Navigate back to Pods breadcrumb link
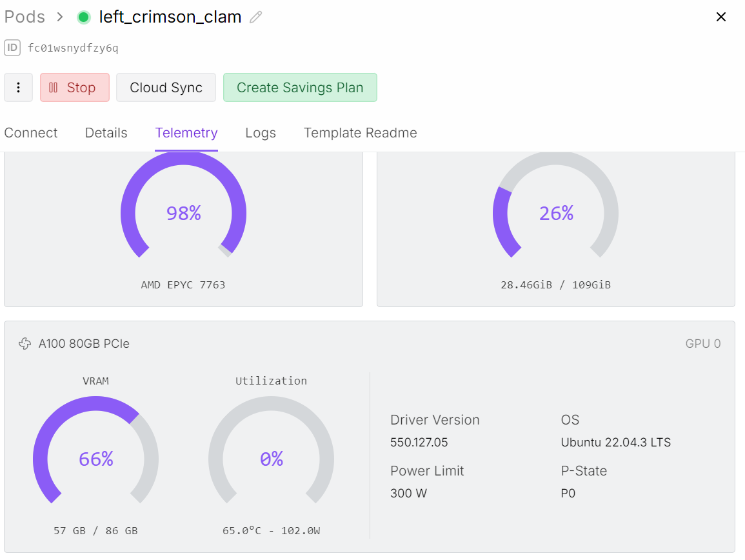Screen dimensions: 745x560 pyautogui.click(x=25, y=17)
